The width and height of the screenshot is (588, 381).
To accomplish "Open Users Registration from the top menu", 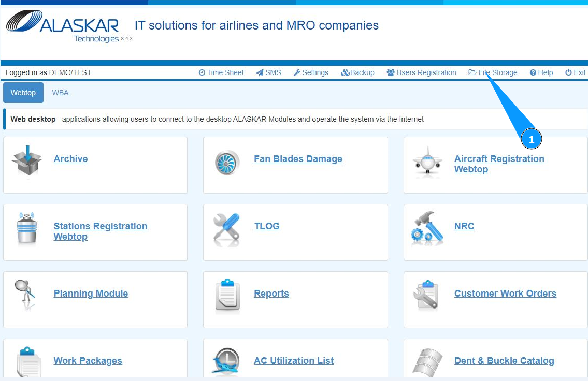I will pyautogui.click(x=422, y=72).
